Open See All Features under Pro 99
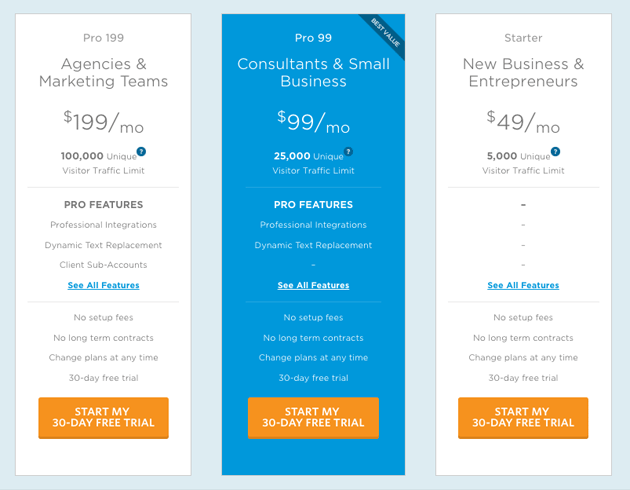 313,285
